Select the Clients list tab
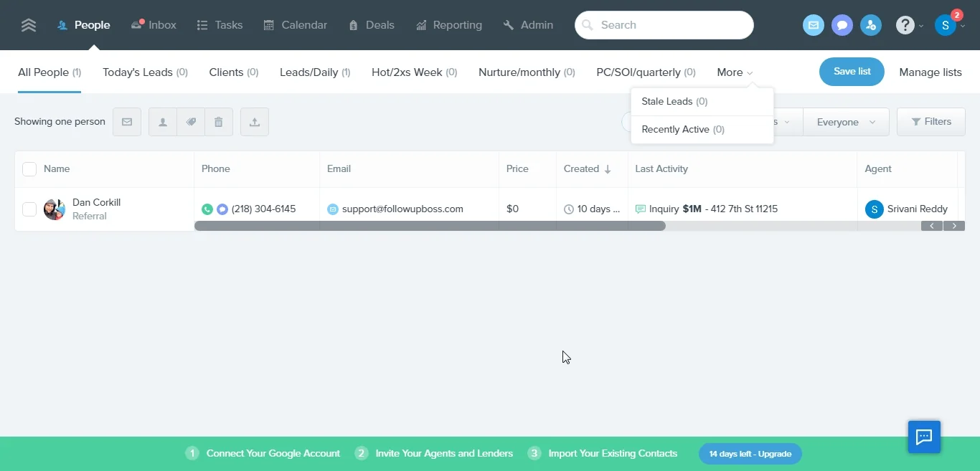This screenshot has width=980, height=471. 234,72
